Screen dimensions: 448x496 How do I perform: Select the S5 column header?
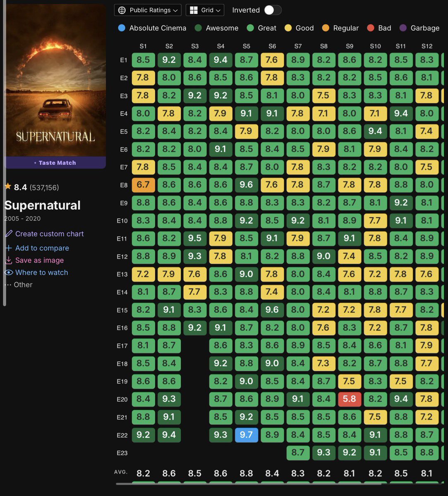(246, 46)
